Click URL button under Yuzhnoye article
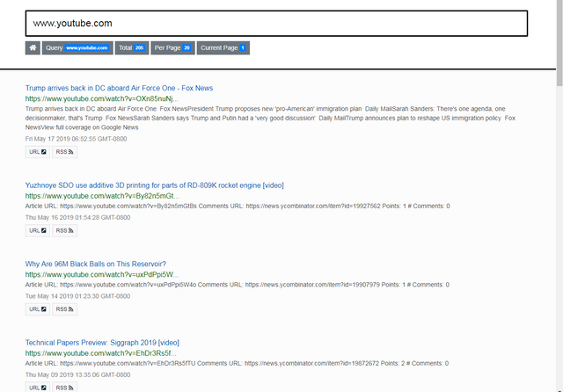Screen dimensions: 563x392 38,230
